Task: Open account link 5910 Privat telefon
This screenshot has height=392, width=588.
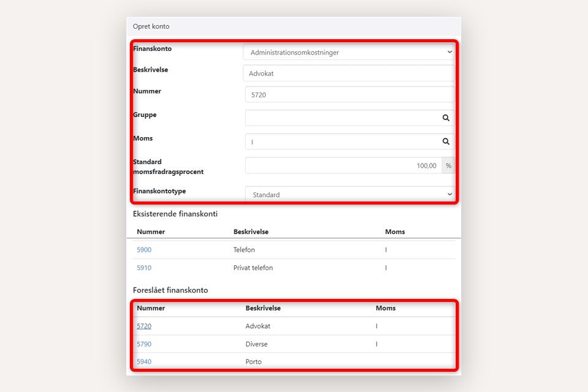Action: [x=144, y=268]
